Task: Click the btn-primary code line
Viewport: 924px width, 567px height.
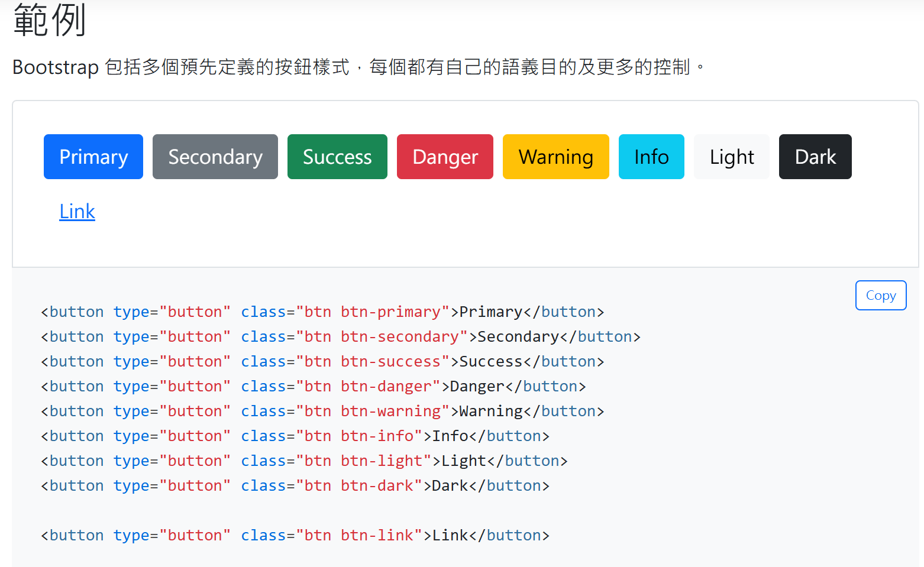Action: pos(322,312)
